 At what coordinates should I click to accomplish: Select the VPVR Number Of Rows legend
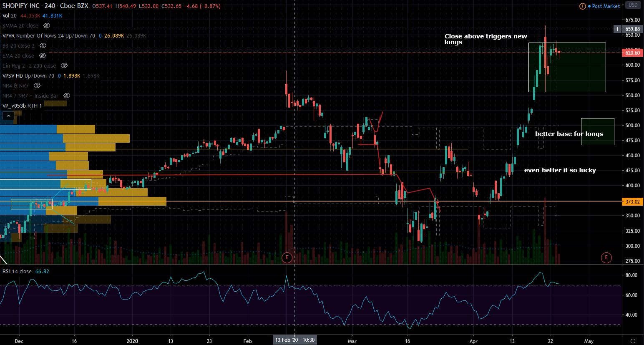(x=49, y=36)
